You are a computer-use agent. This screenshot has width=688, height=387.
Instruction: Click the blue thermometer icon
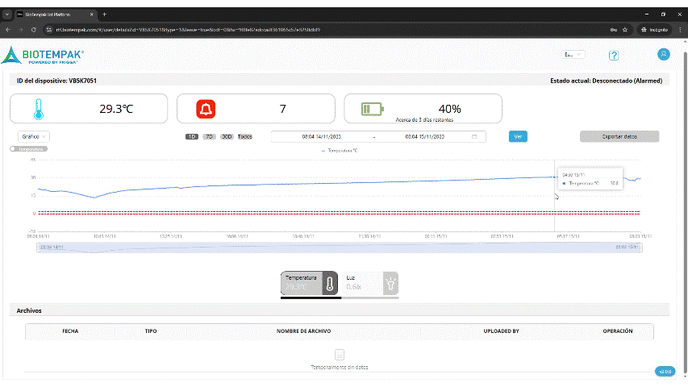coord(39,109)
